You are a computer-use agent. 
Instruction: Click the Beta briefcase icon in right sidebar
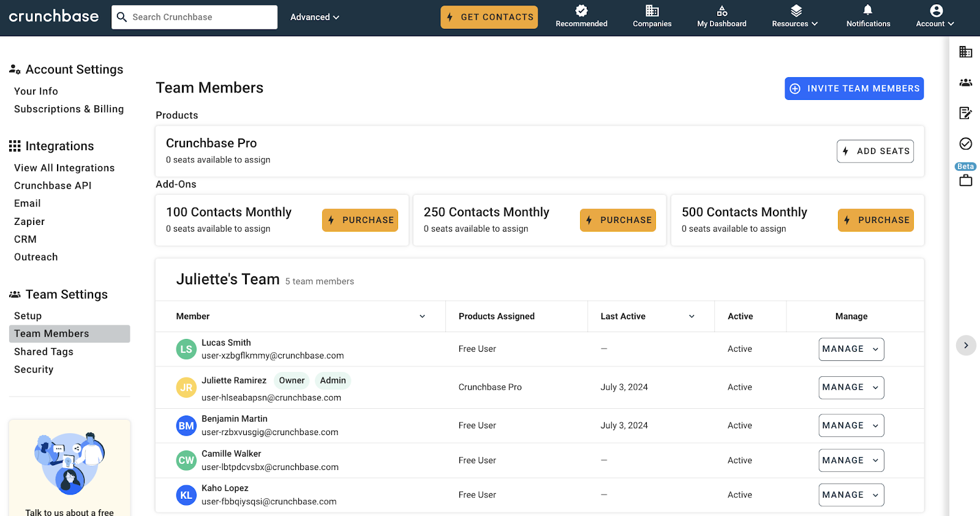[966, 180]
